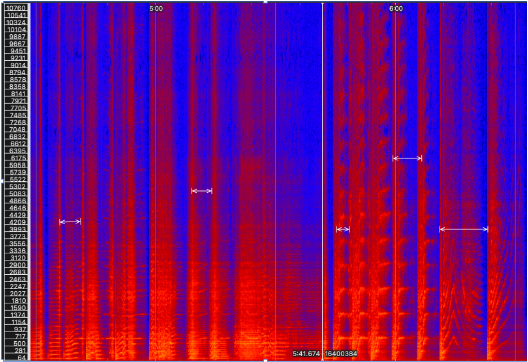The height and width of the screenshot is (362, 528).
Task: Click the top-center selection handle square
Action: point(265,2)
